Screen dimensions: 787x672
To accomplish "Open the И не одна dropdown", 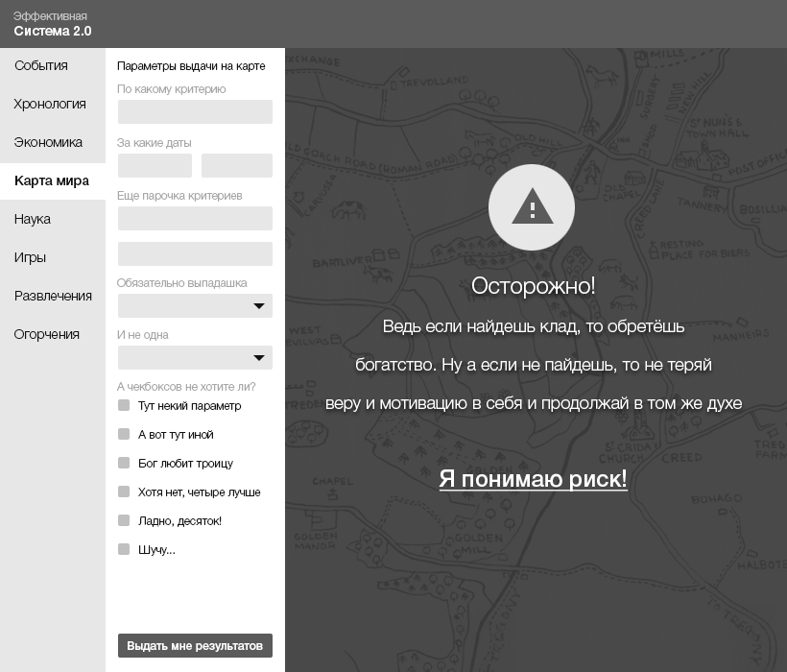I will coord(195,358).
